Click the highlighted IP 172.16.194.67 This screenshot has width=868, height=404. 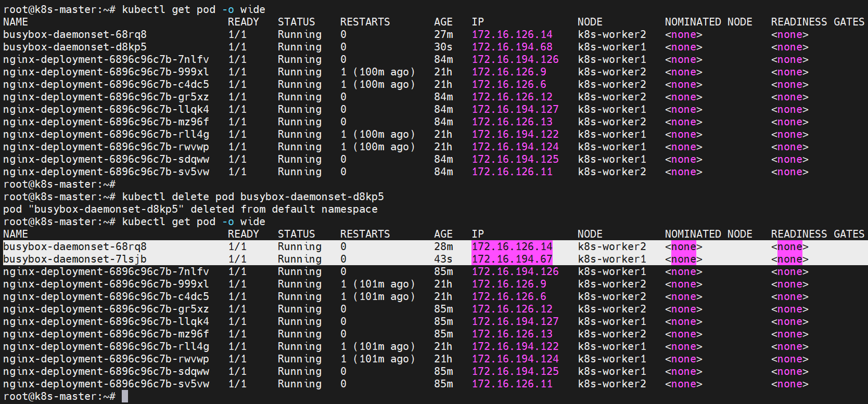tap(512, 259)
